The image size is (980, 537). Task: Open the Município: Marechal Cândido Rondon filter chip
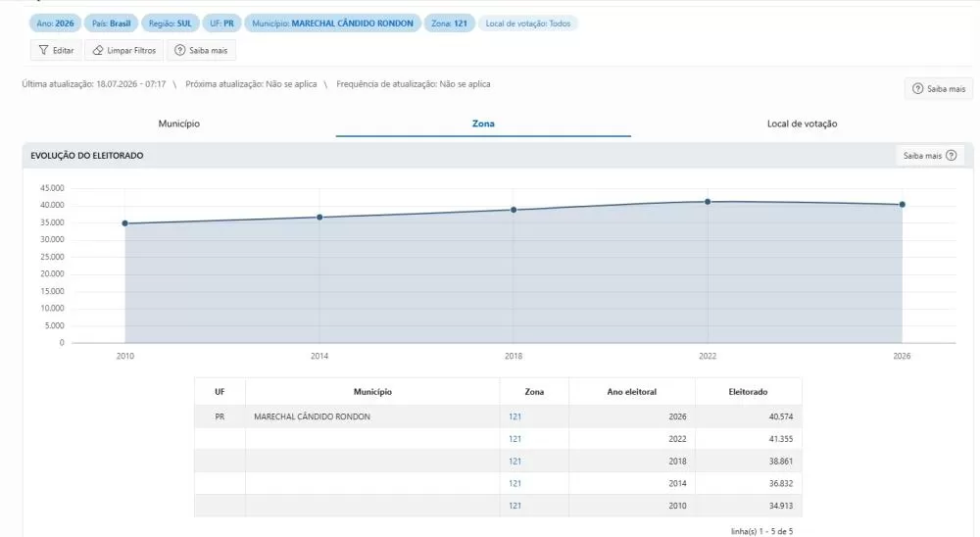click(332, 24)
